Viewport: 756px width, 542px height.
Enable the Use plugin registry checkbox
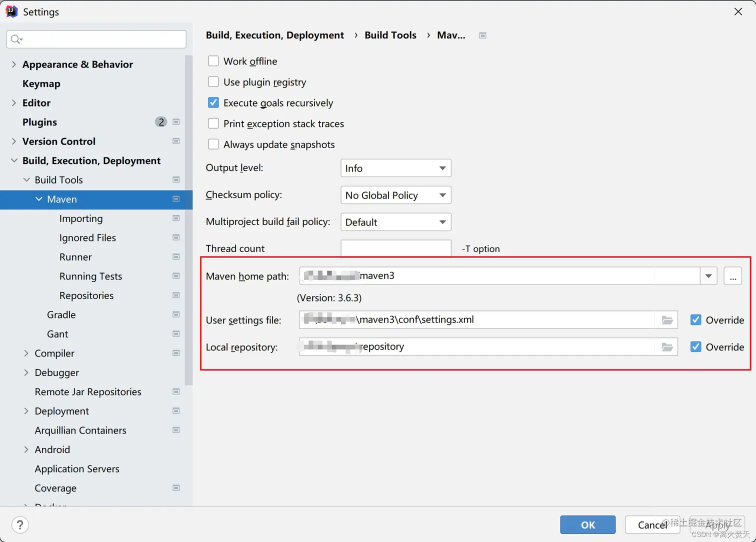click(213, 82)
